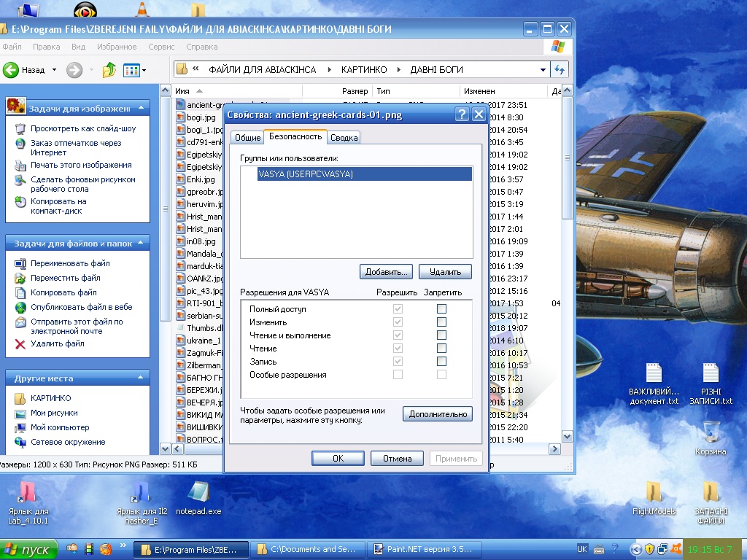Viewport: 747px width, 560px height.
Task: Expand the Views button dropdown
Action: coord(144,71)
